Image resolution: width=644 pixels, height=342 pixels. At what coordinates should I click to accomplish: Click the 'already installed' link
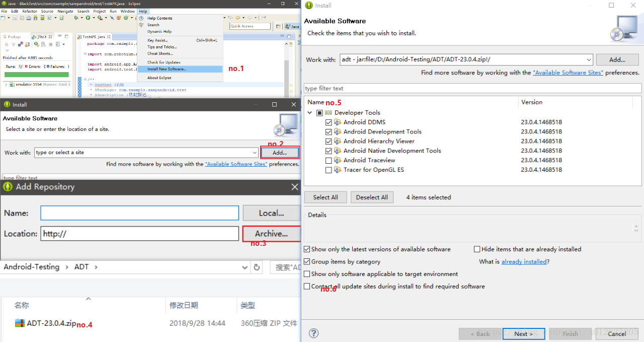pos(524,262)
